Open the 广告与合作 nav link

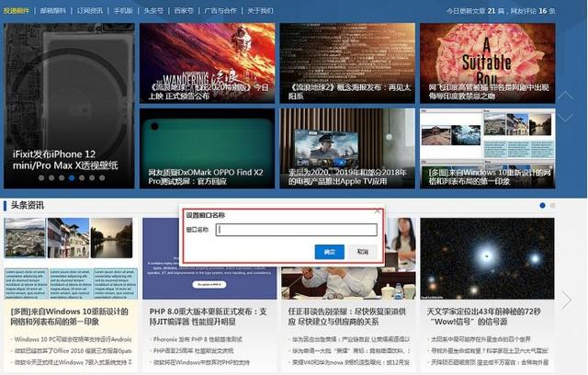pyautogui.click(x=220, y=11)
